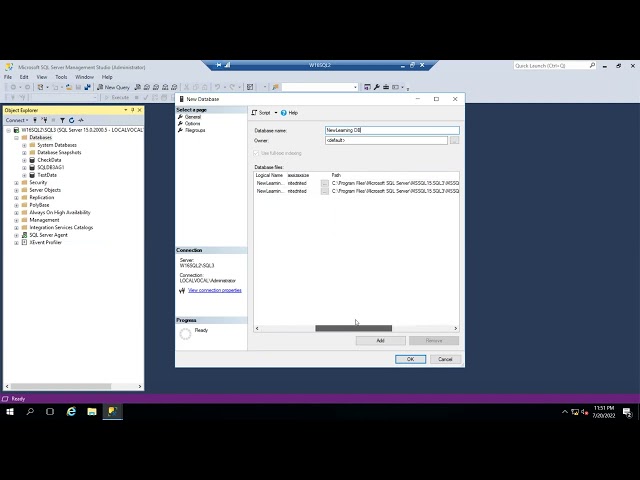Expand the TestData database node
The height and width of the screenshot is (480, 640).
point(24,176)
